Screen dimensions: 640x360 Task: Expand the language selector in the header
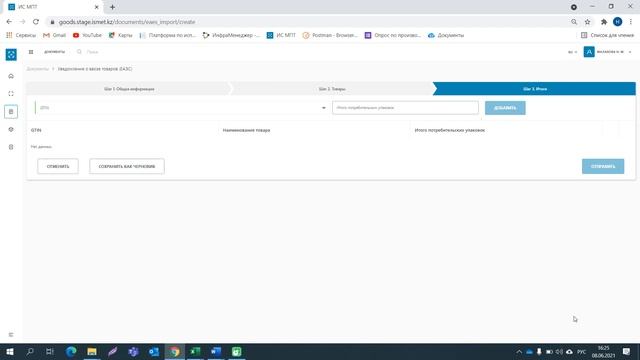(x=572, y=52)
